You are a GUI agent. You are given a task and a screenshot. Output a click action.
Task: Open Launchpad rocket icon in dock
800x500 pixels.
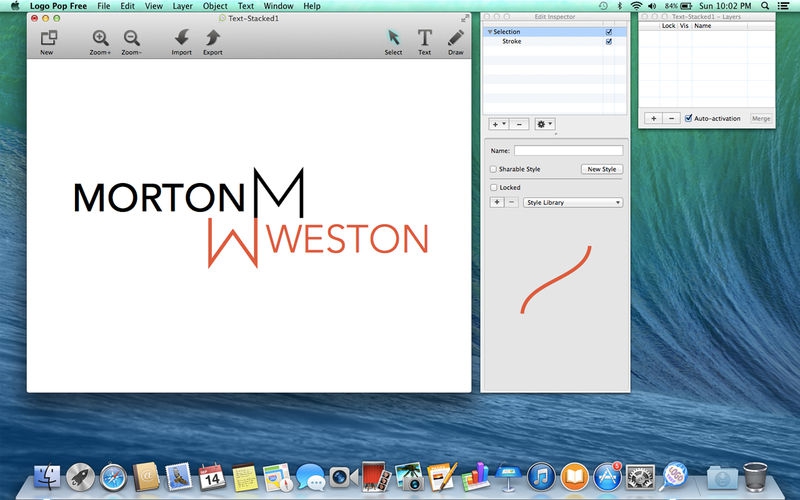(80, 477)
